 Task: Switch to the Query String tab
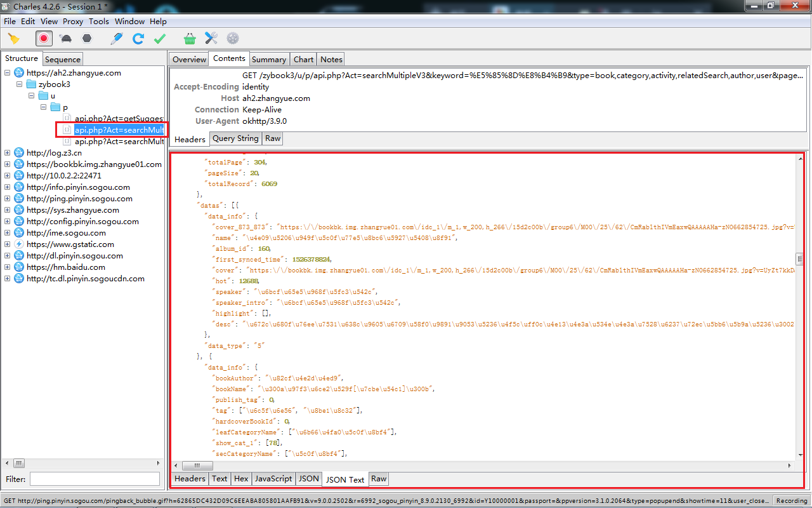[235, 138]
